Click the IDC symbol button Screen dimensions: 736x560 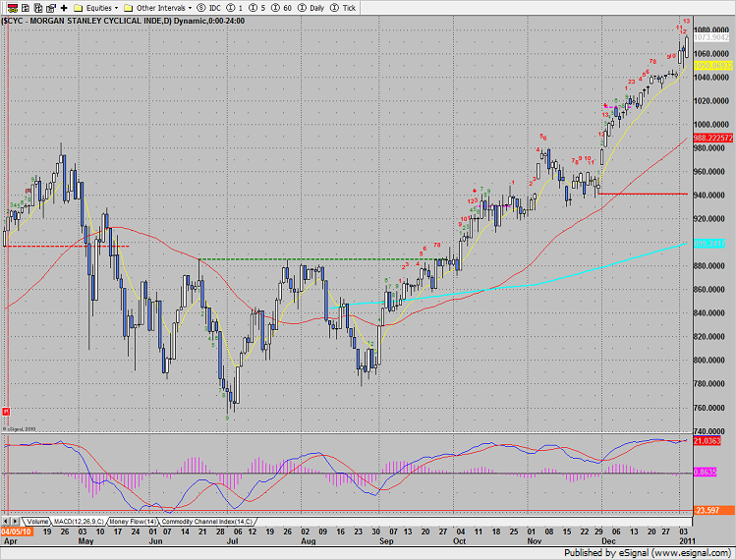pyautogui.click(x=209, y=8)
